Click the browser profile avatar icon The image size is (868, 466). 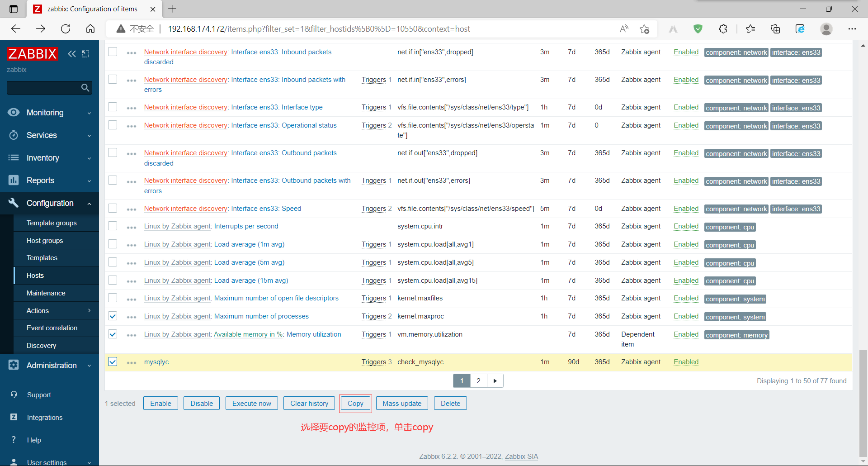(826, 29)
